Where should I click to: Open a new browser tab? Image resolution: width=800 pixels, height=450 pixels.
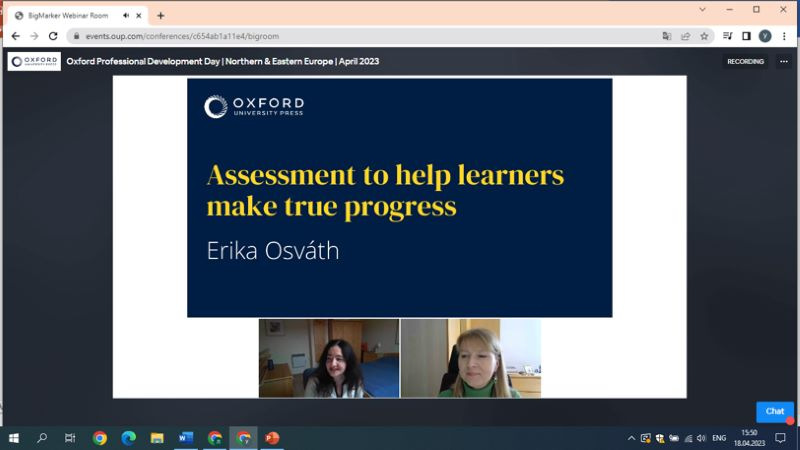(161, 16)
